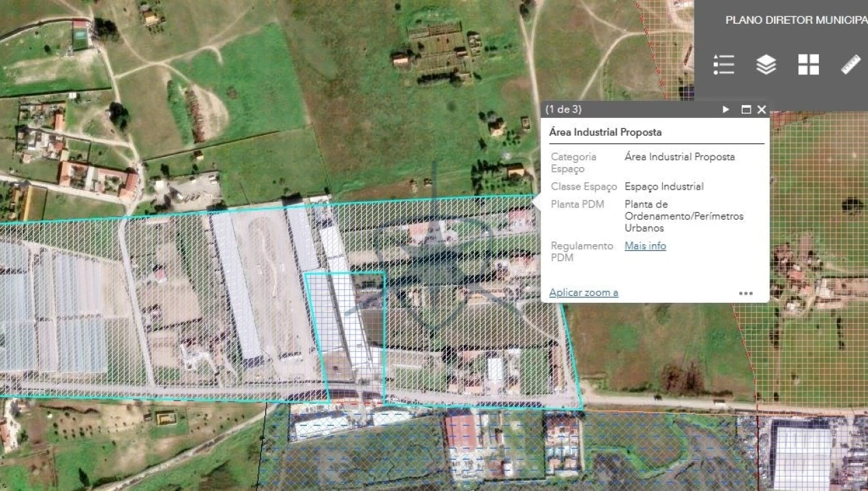Activate the ruler Measure tool
This screenshot has height=491, width=868.
851,65
